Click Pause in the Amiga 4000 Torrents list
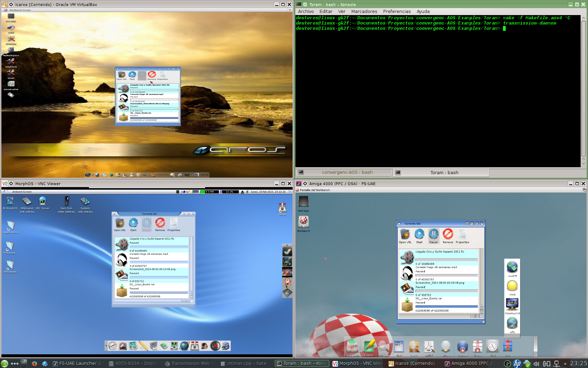Screen dimensions: 588x368 pos(434,236)
